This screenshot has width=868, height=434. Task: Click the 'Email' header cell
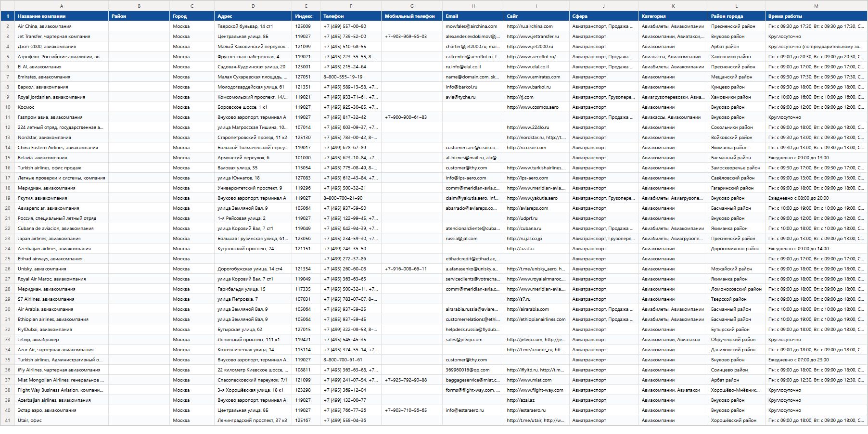473,16
